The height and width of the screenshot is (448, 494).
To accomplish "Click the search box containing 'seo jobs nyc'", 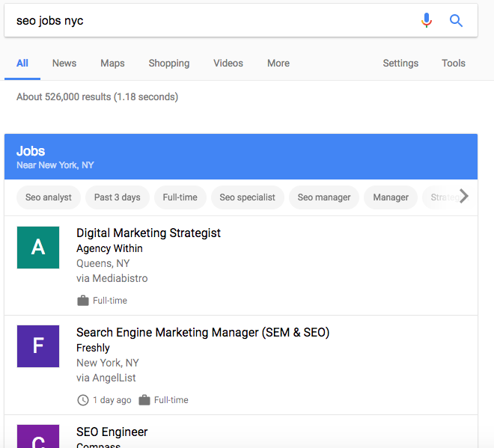I will [210, 21].
